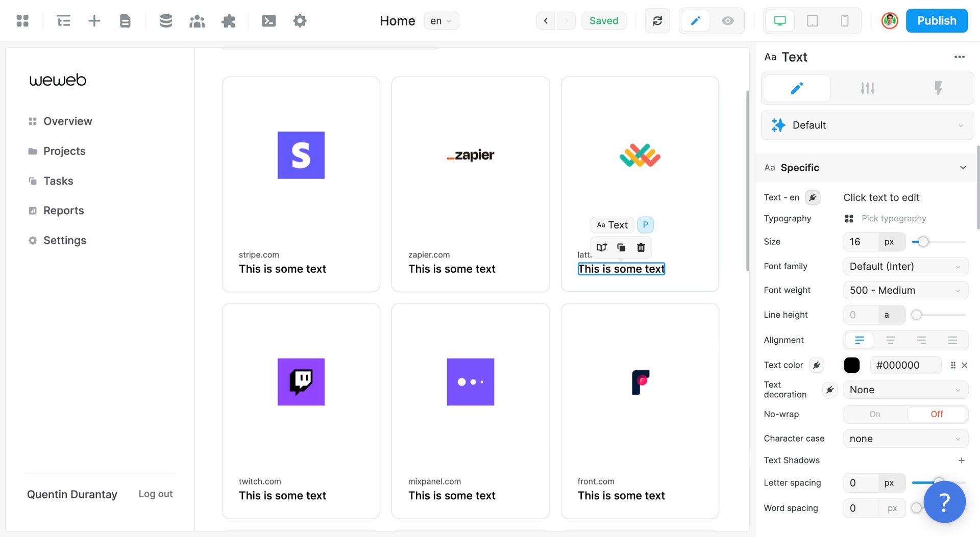Open the lightning Workflows tab in Text panel
Viewport: 980px width, 537px height.
click(x=938, y=89)
